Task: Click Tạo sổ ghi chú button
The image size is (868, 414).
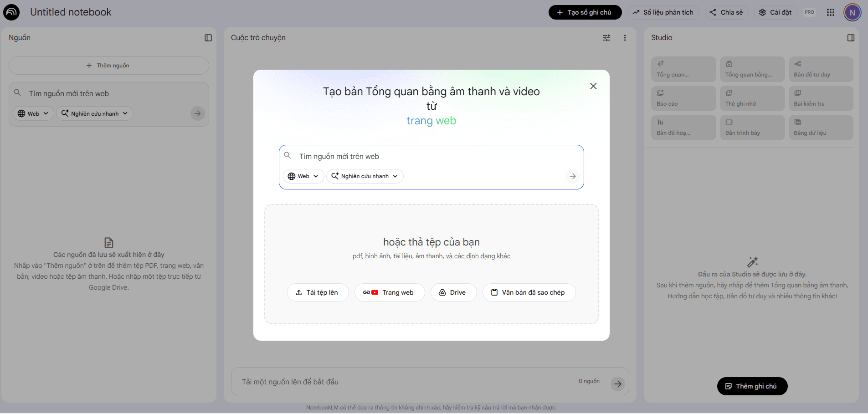Action: click(x=585, y=12)
